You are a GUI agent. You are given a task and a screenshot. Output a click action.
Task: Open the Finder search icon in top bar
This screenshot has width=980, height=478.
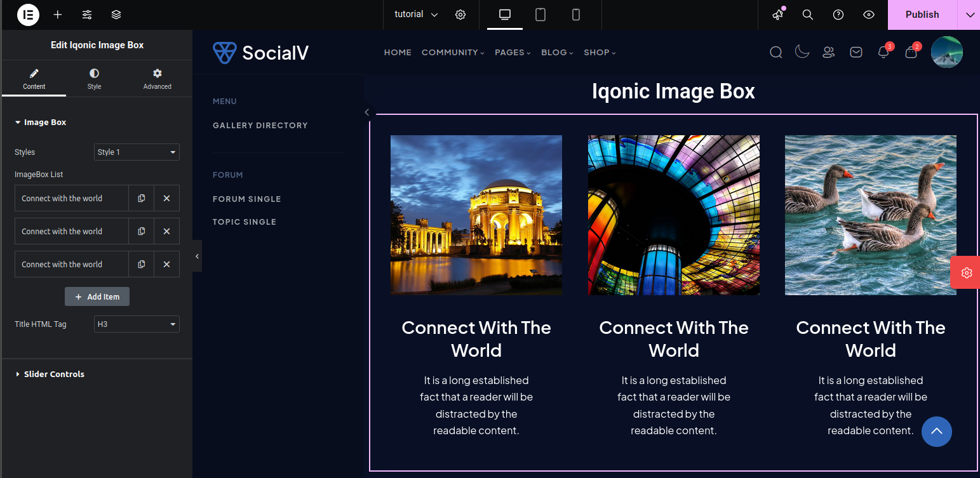[x=808, y=15]
